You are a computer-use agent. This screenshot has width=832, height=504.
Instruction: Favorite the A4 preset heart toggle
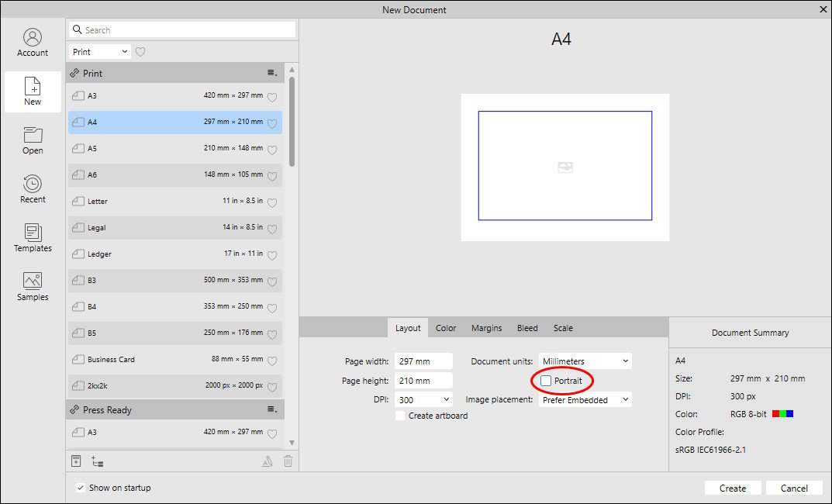point(272,123)
